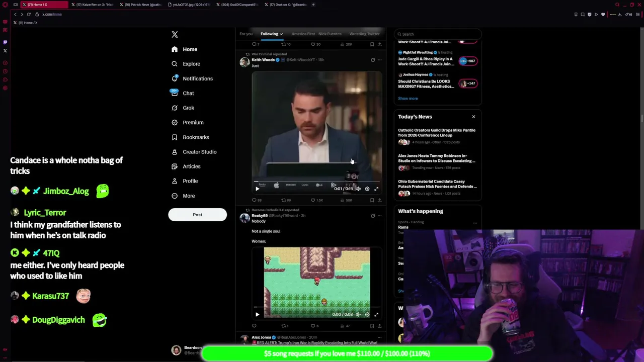Switch to KaizerRev on X browser tab
The height and width of the screenshot is (362, 644).
point(94,5)
